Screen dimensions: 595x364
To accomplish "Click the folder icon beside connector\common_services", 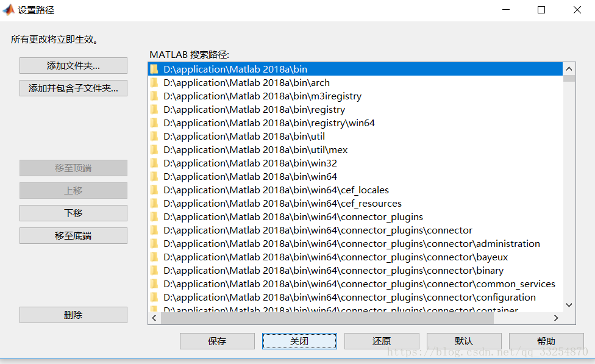I will point(154,284).
